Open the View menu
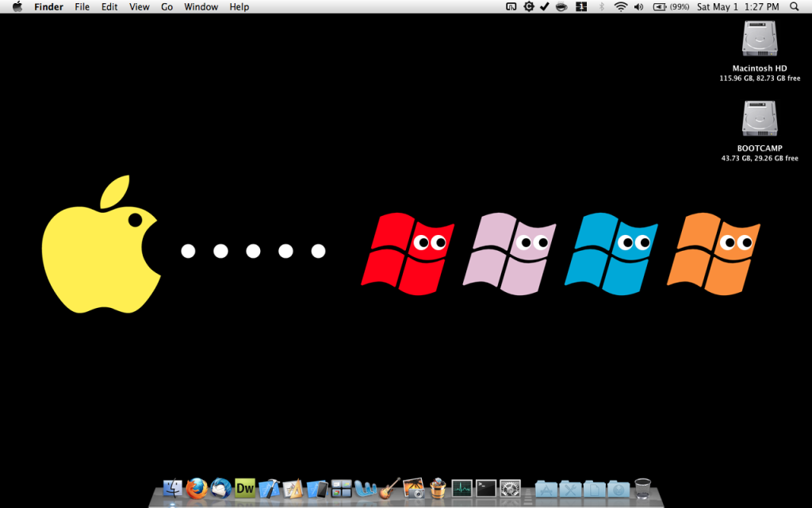Viewport: 812px width, 508px height. pyautogui.click(x=139, y=6)
